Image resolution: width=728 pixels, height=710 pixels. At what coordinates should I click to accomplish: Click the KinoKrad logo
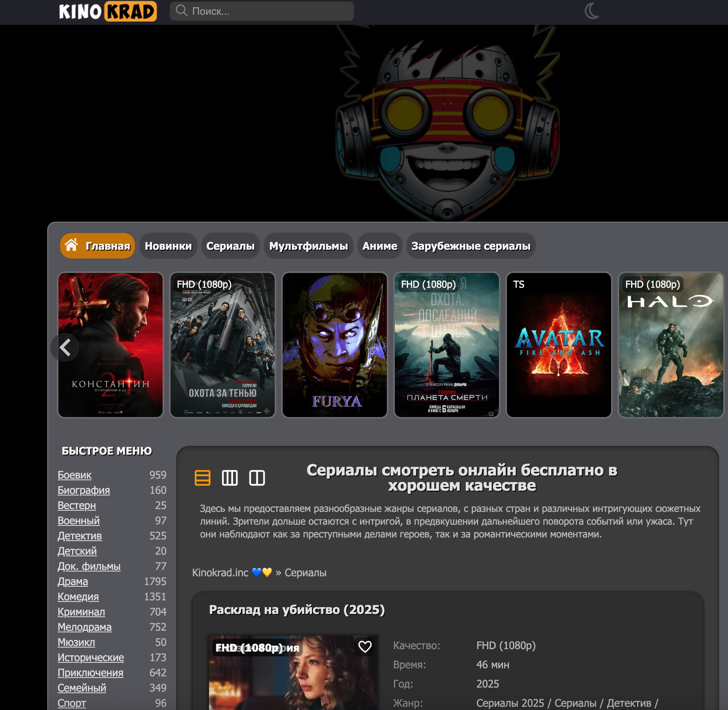pos(108,11)
